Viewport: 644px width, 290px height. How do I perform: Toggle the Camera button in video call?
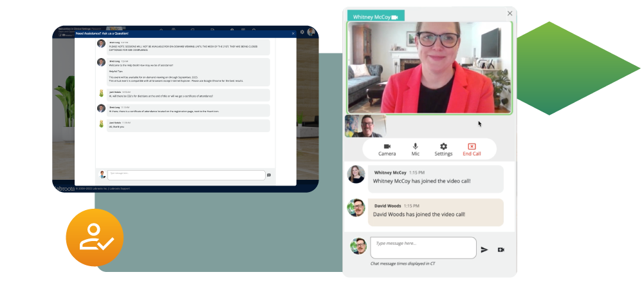pos(387,150)
